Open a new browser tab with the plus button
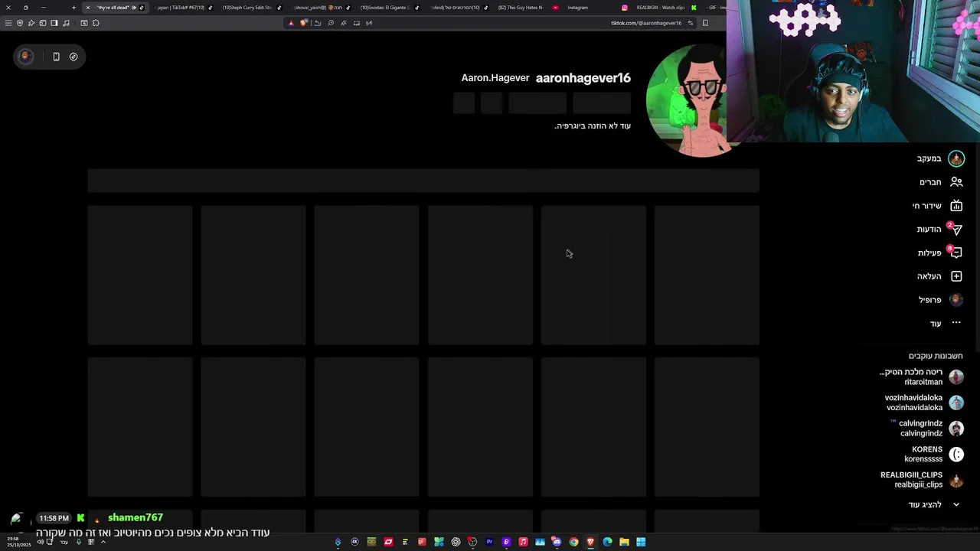Screen dimensions: 980x551 [73, 8]
